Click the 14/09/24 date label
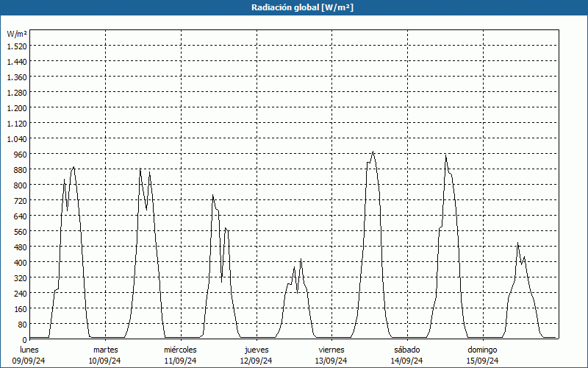The image size is (588, 368). [x=406, y=361]
